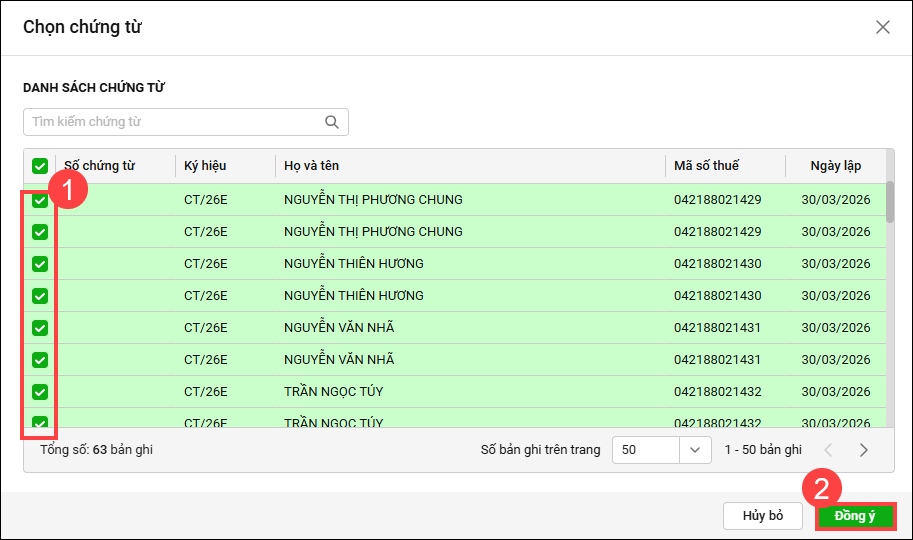Go to next page of records
This screenshot has width=913, height=540.
pos(863,450)
